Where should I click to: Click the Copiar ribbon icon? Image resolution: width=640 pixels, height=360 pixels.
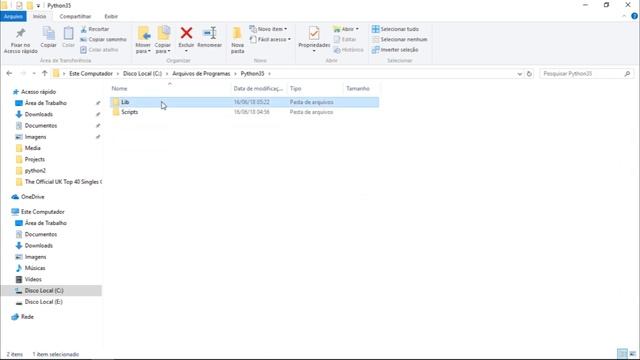pyautogui.click(x=49, y=38)
